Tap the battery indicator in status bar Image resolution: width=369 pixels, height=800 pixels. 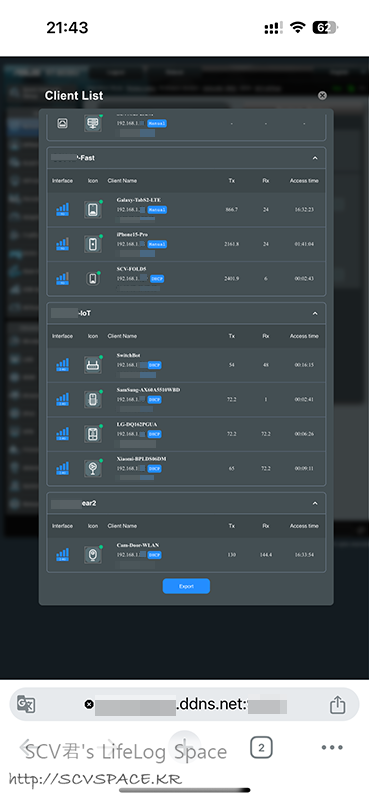(x=326, y=28)
